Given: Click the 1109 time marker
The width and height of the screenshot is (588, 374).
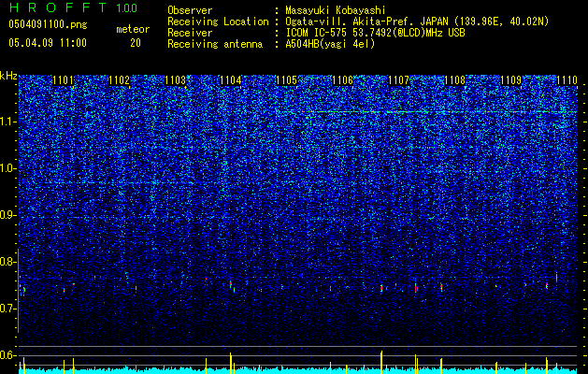Looking at the screenshot, I should point(510,80).
